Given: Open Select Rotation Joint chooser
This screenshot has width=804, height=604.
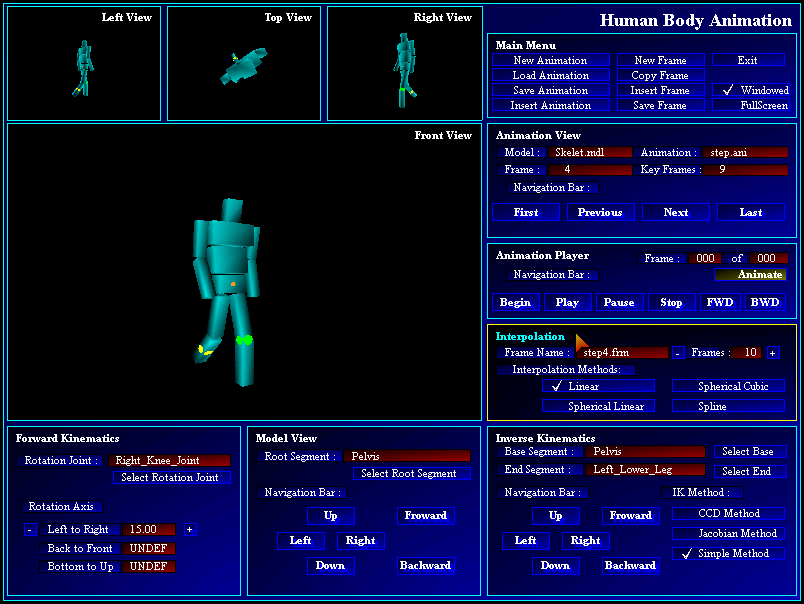Looking at the screenshot, I should click(x=171, y=478).
